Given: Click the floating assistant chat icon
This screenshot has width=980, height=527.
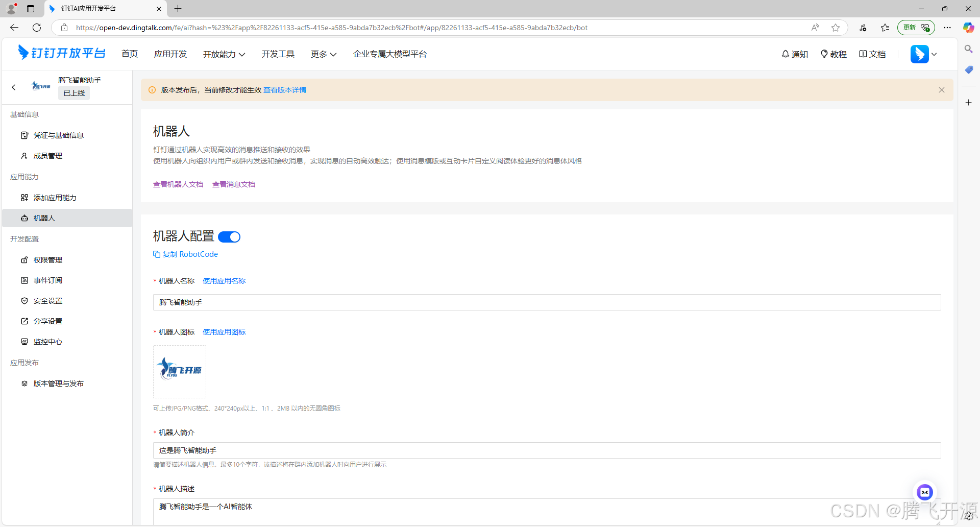Looking at the screenshot, I should tap(925, 492).
